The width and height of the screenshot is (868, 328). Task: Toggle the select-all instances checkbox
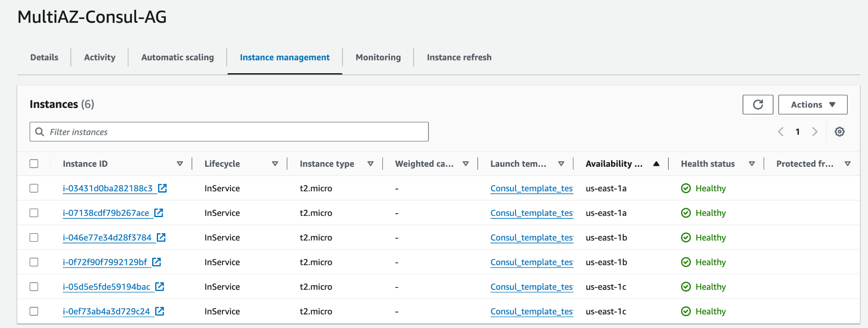34,164
